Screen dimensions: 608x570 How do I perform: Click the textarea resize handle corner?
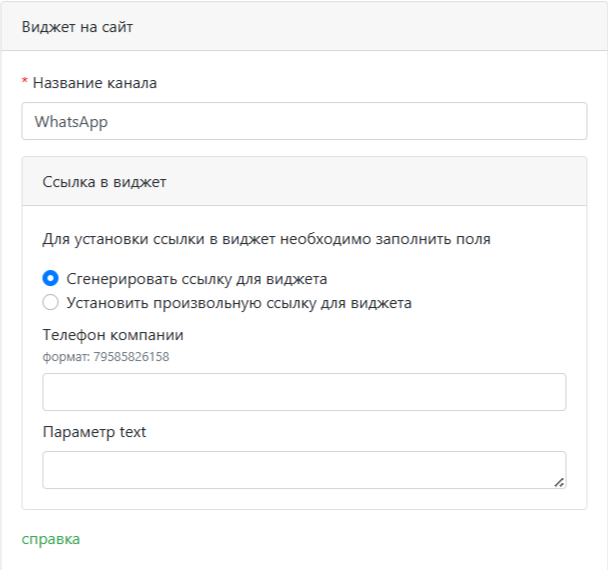[559, 482]
